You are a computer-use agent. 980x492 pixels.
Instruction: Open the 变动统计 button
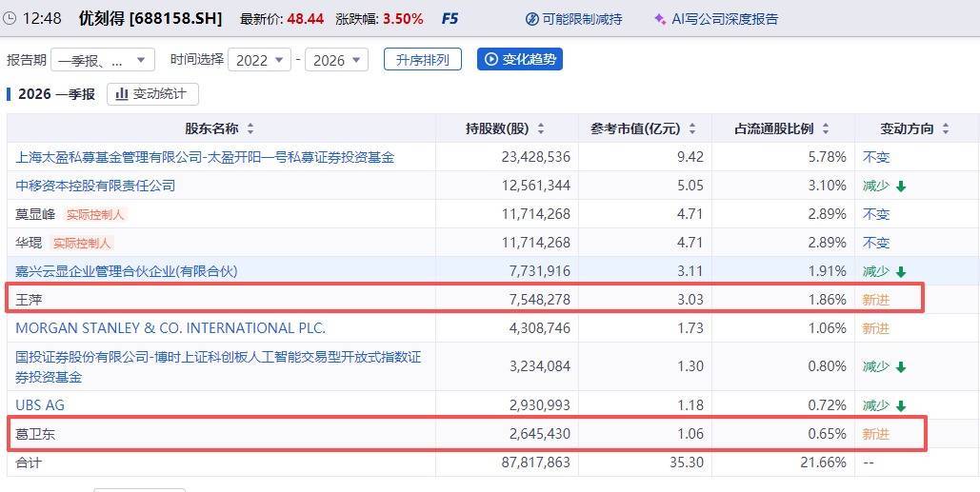coord(152,93)
